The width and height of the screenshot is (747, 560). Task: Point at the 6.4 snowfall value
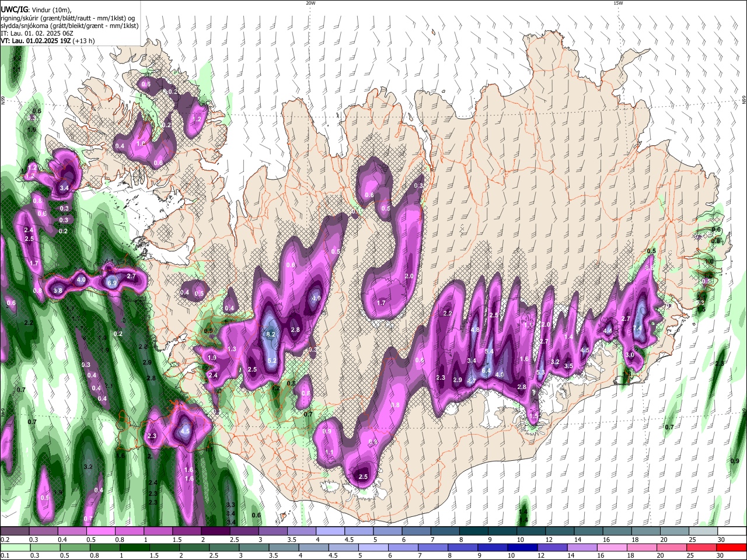click(x=487, y=370)
